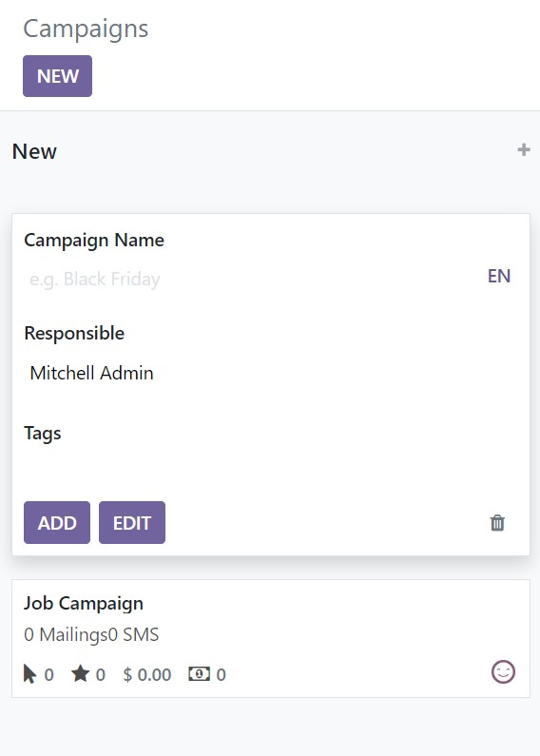540x756 pixels.
Task: Click the New column header title
Action: tap(34, 151)
